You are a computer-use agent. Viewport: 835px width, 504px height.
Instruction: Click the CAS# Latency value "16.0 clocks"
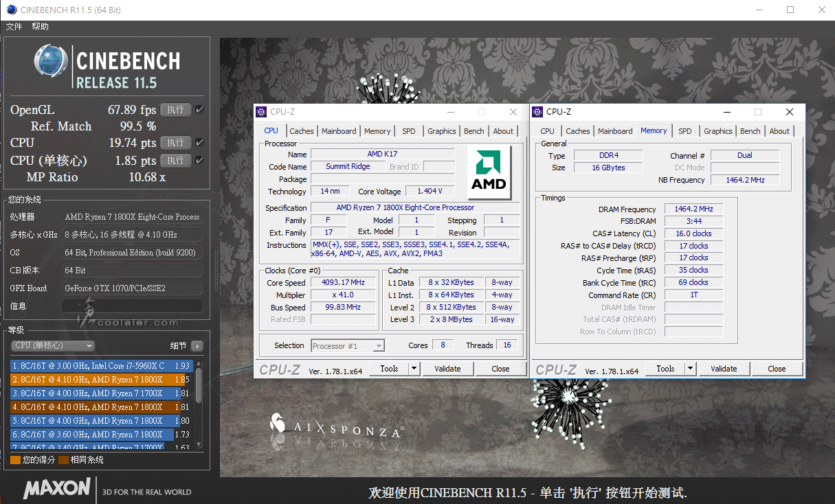click(x=693, y=234)
